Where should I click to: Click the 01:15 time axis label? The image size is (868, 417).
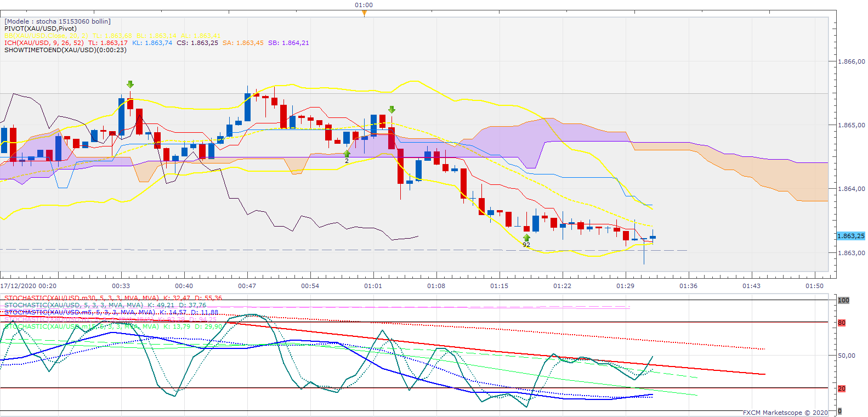(x=500, y=286)
